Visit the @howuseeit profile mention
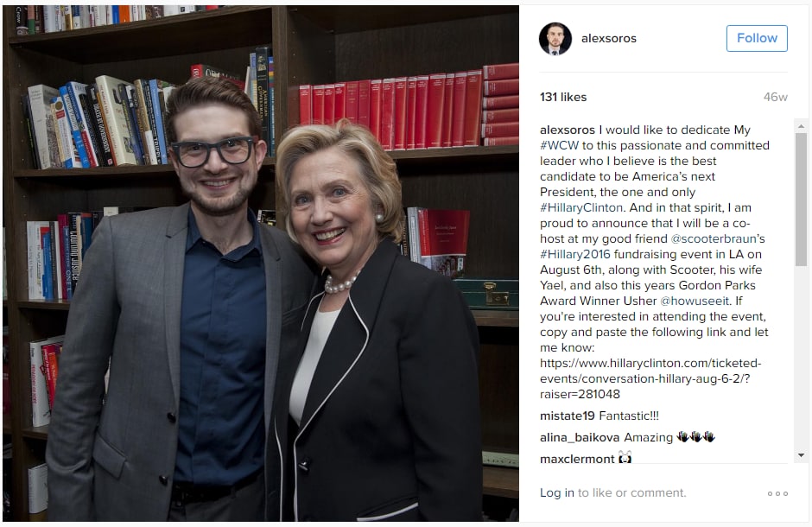This screenshot has height=527, width=812. click(x=695, y=301)
